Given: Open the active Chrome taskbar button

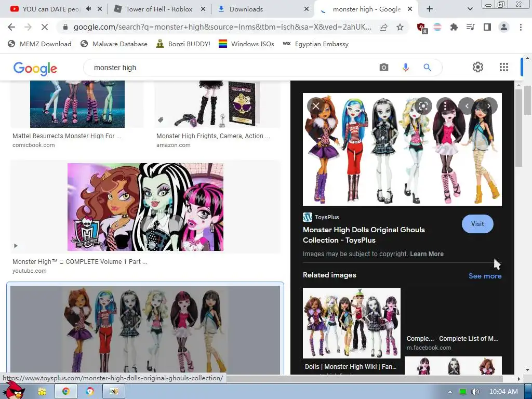Looking at the screenshot, I should click(66, 392).
